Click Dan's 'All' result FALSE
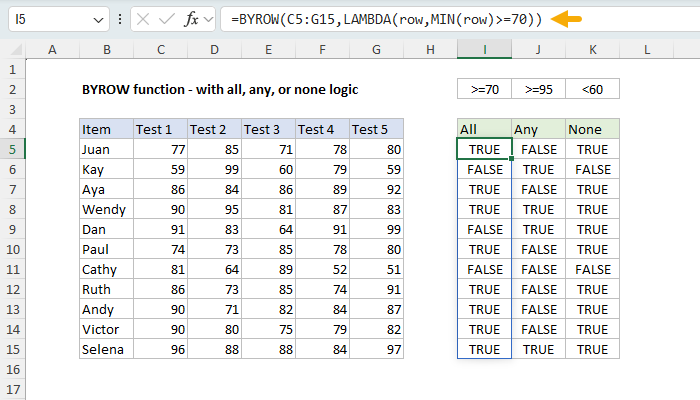This screenshot has width=700, height=400. [x=484, y=229]
